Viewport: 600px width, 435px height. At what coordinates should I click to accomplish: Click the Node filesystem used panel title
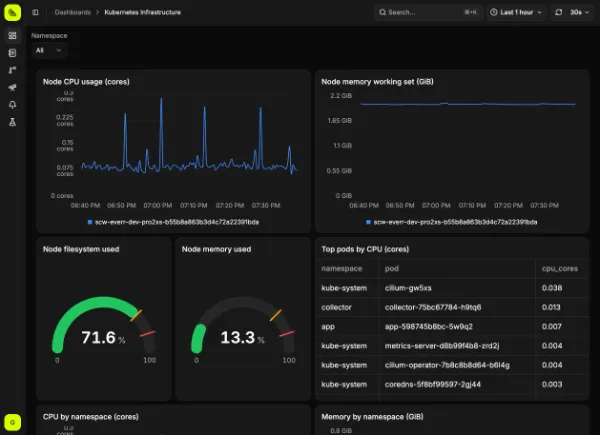click(81, 249)
